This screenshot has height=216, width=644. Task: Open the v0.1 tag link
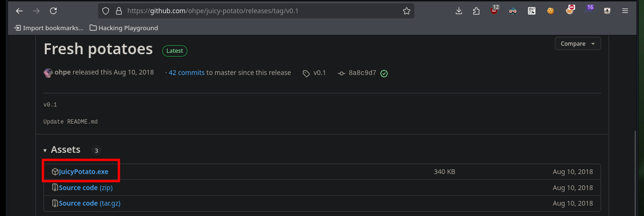point(320,73)
